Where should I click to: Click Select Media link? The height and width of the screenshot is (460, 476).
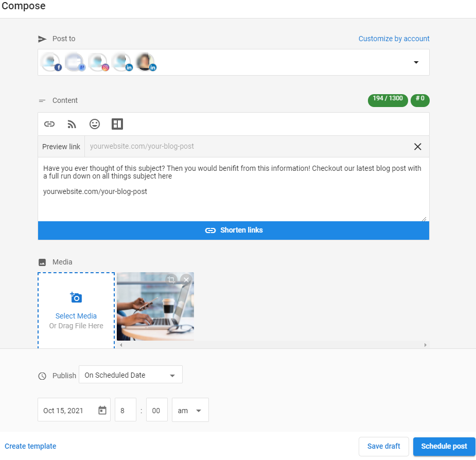pos(76,316)
